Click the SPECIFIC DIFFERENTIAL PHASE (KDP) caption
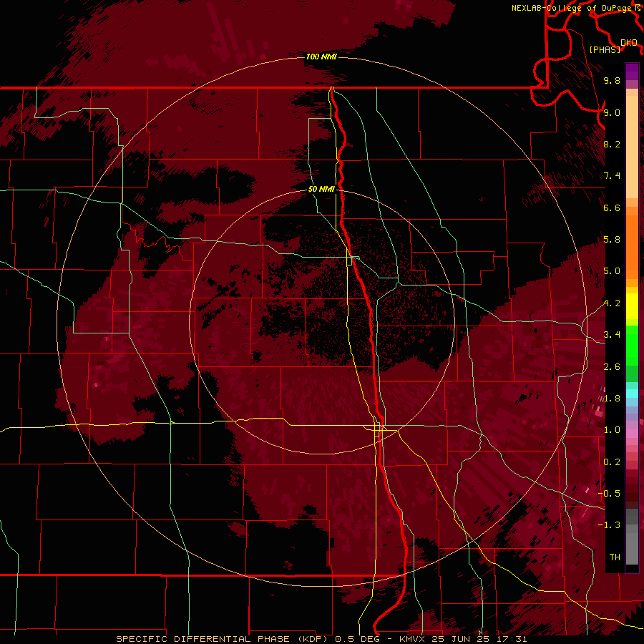 [223, 639]
